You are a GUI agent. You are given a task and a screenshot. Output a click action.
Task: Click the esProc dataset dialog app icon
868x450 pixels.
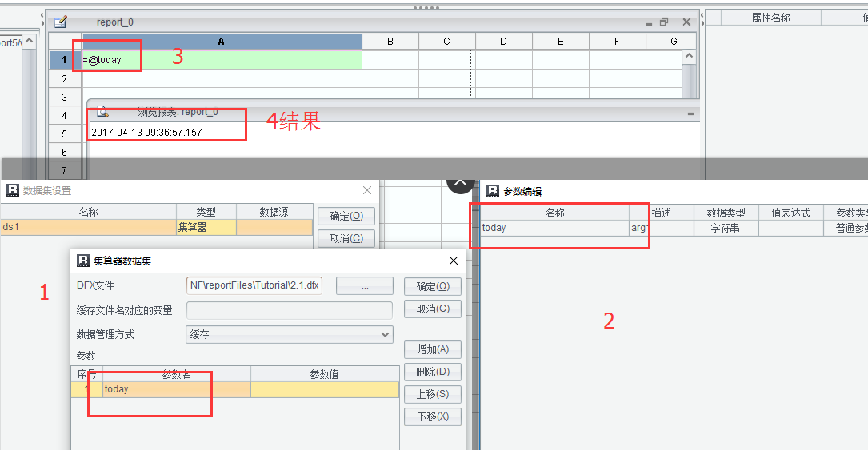coord(83,261)
